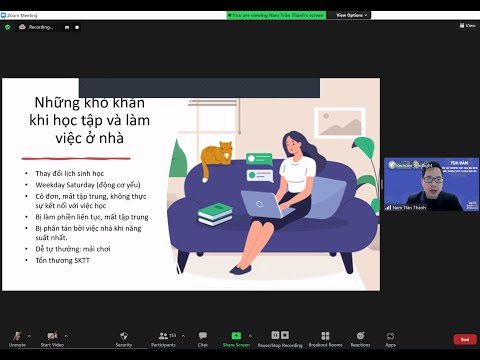The width and height of the screenshot is (480, 360).
Task: Click the green Share Screen button
Action: (x=236, y=339)
